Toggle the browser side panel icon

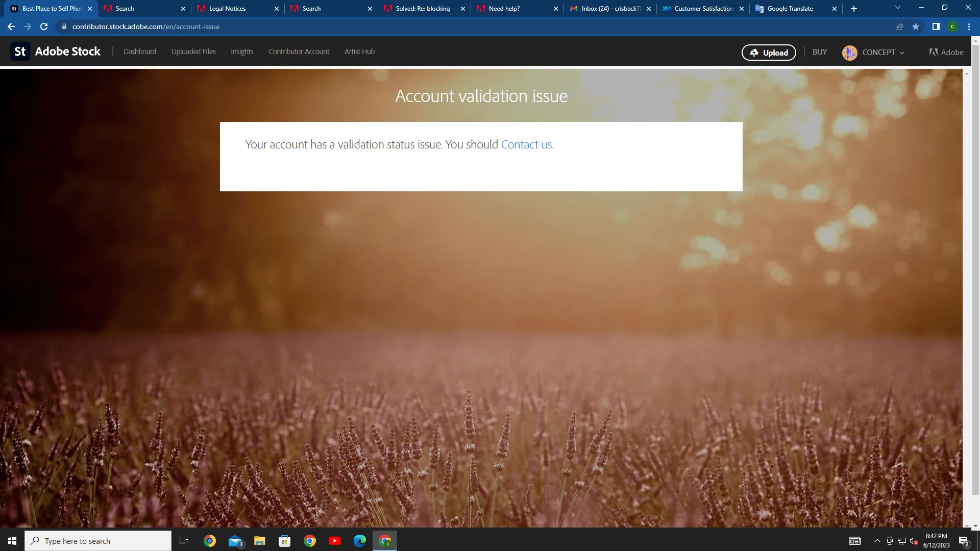coord(936,27)
